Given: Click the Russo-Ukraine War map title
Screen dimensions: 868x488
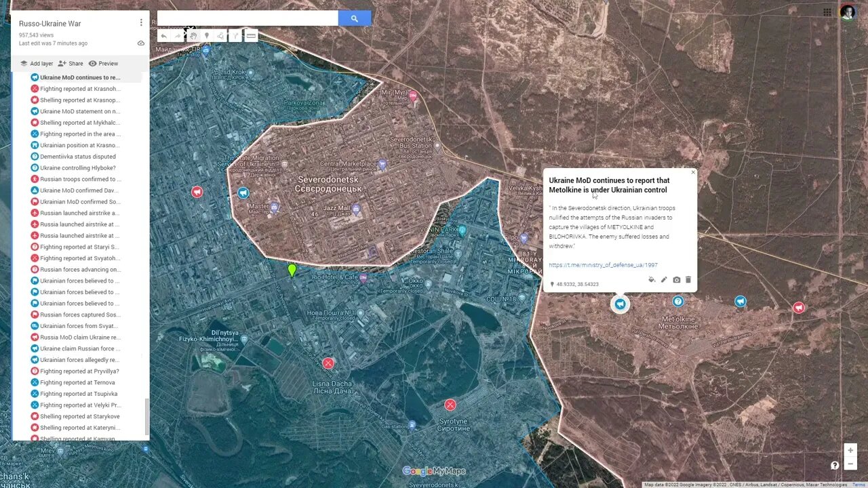Looking at the screenshot, I should point(50,24).
